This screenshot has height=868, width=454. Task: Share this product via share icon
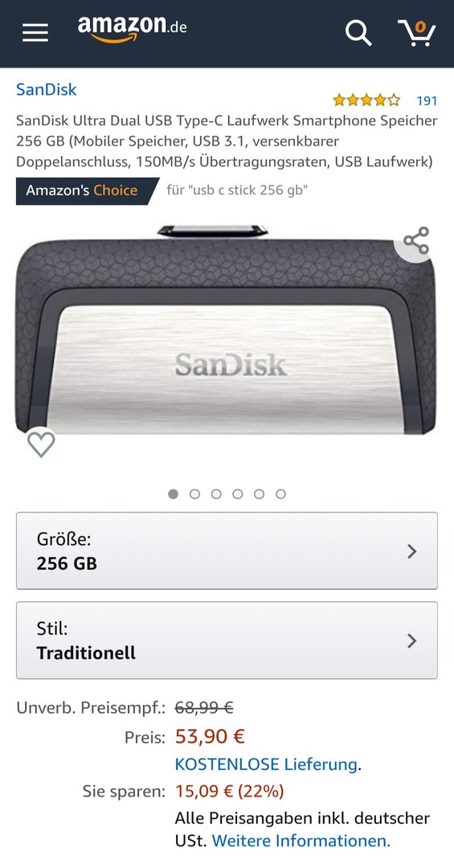click(415, 240)
